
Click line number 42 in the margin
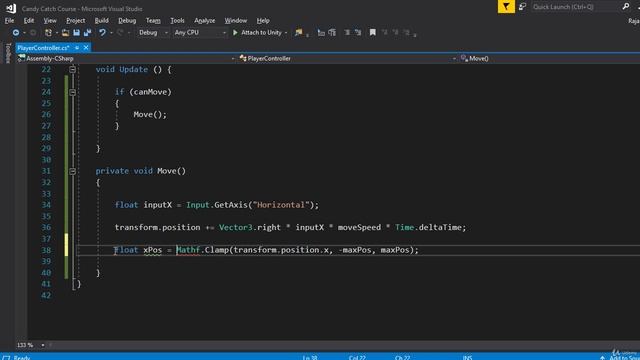click(46, 295)
